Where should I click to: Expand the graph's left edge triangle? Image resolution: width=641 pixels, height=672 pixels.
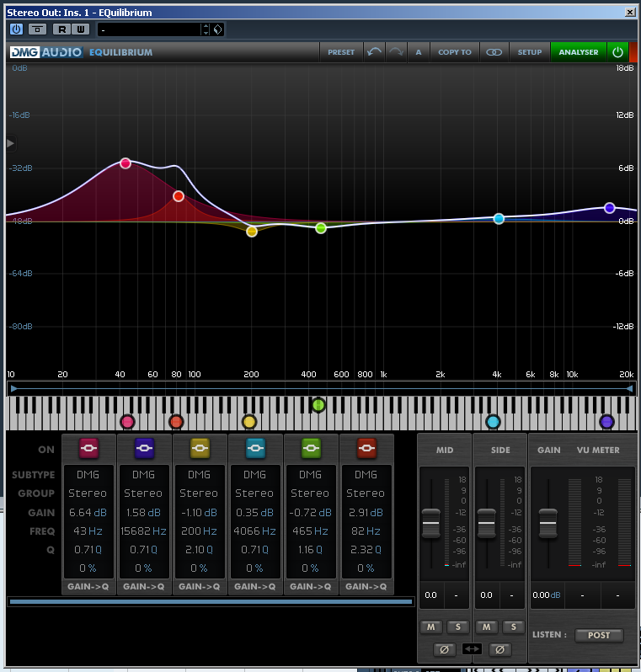10,143
